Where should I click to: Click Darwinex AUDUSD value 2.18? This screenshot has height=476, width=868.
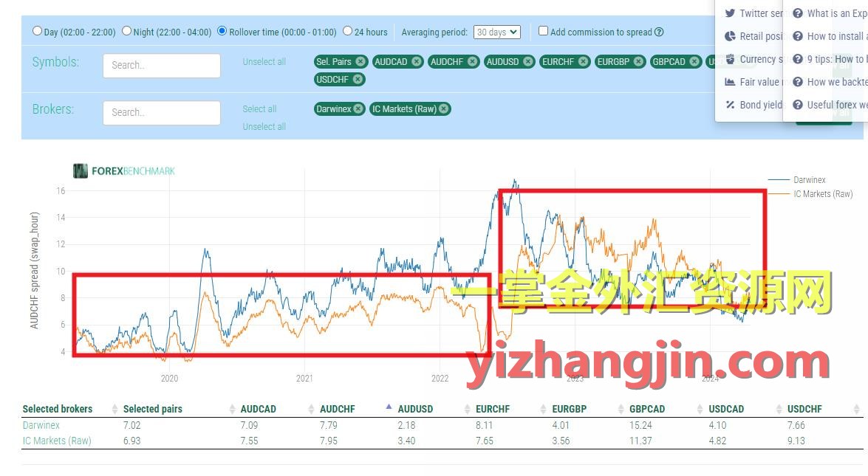[x=406, y=425]
